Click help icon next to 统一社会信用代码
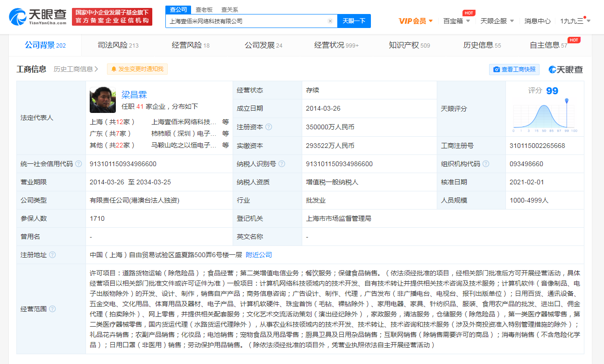 [x=78, y=164]
